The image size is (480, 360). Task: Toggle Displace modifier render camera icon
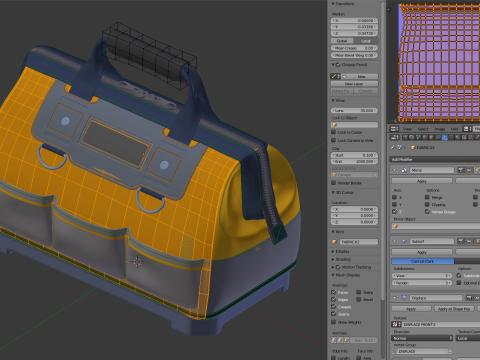(469, 298)
